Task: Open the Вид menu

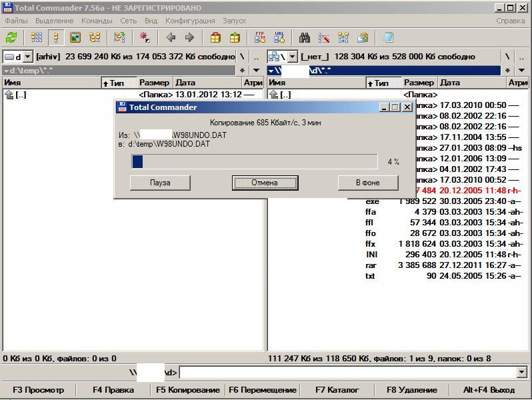Action: tap(151, 21)
